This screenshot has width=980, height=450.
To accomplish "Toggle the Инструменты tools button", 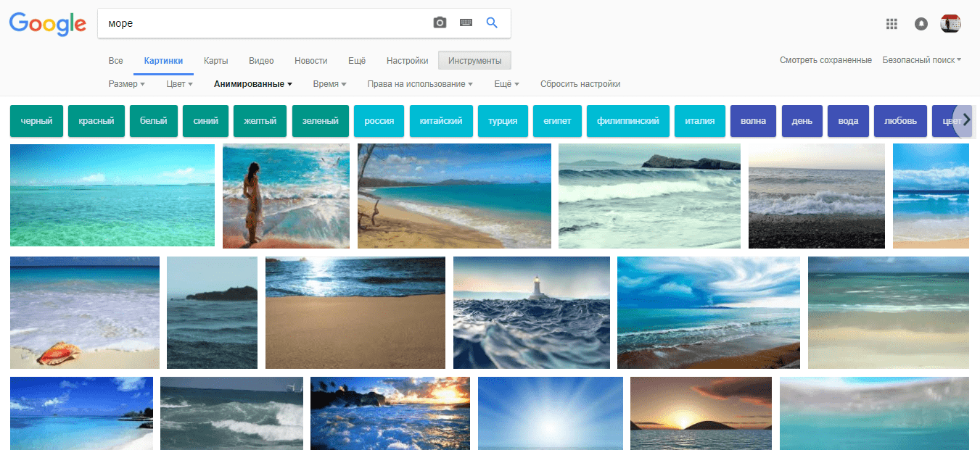I will [x=474, y=61].
